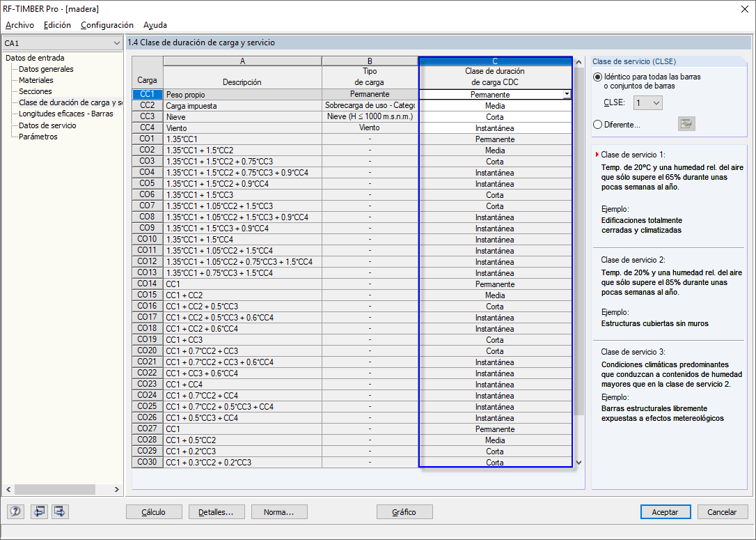
Task: Click the 'Nieve' description cell for CC3
Action: pyautogui.click(x=242, y=117)
